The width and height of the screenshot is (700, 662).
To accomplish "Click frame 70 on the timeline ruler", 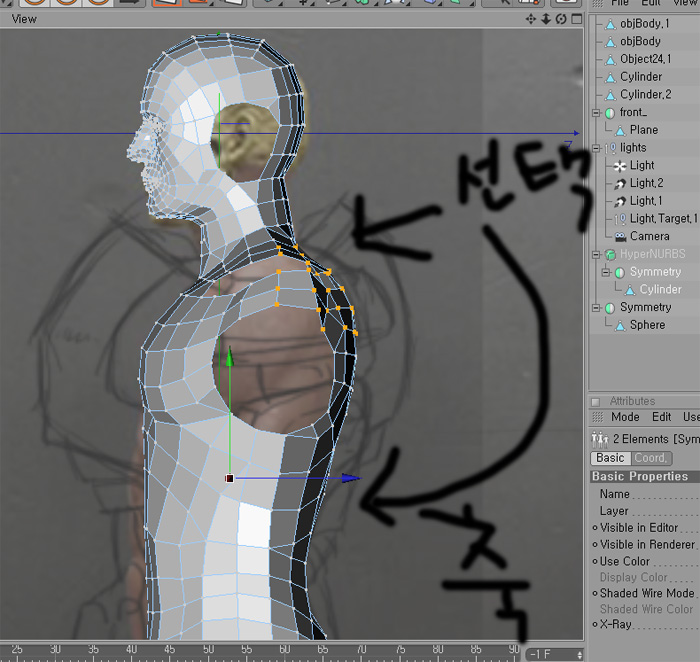I will pos(361,649).
